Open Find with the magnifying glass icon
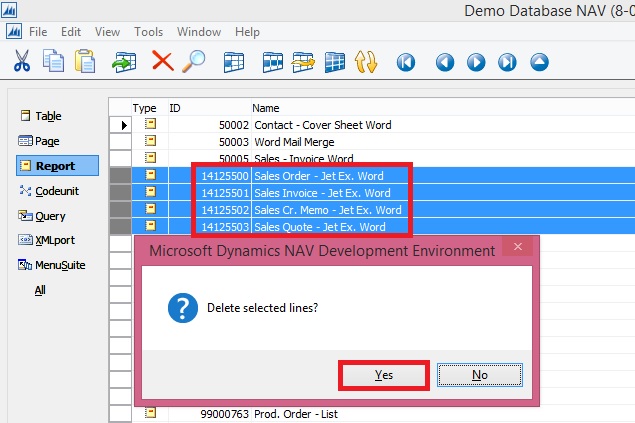The width and height of the screenshot is (635, 423). tap(193, 62)
